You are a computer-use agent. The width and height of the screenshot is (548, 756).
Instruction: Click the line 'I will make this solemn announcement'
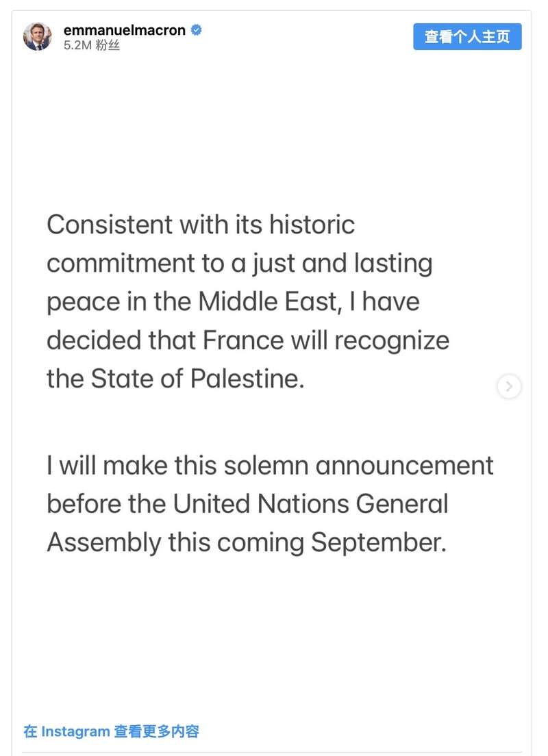[270, 466]
